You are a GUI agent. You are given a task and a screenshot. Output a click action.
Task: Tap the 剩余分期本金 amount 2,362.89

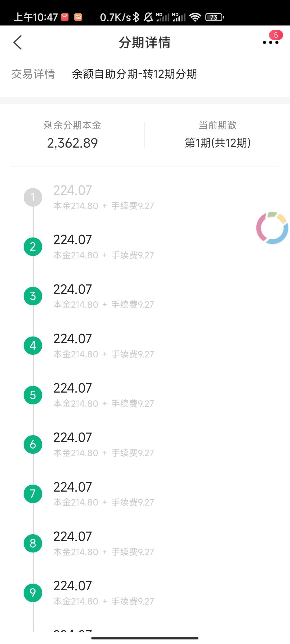73,143
